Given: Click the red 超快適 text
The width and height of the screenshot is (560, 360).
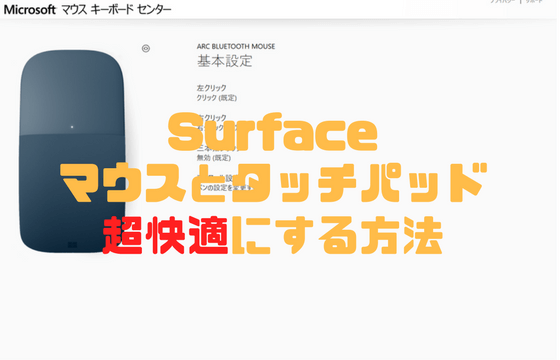Looking at the screenshot, I should click(x=165, y=235).
